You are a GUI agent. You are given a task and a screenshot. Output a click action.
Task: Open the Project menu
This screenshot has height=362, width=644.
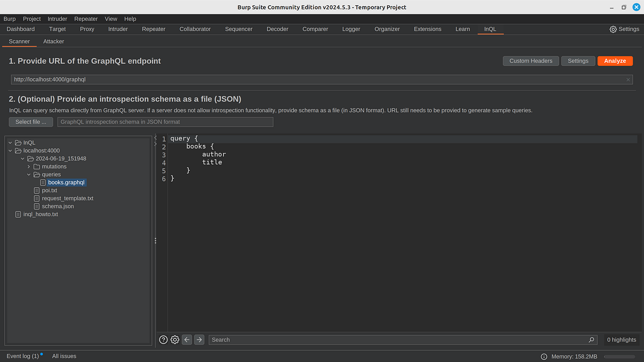(x=32, y=19)
